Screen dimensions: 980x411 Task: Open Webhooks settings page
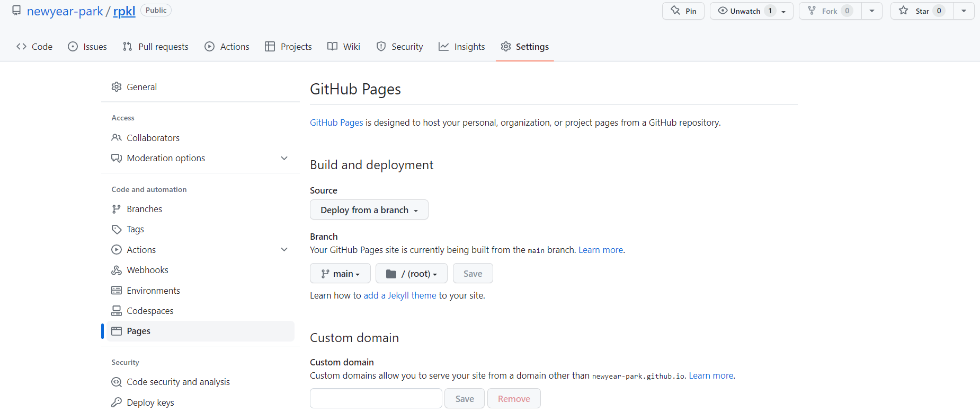point(200,270)
